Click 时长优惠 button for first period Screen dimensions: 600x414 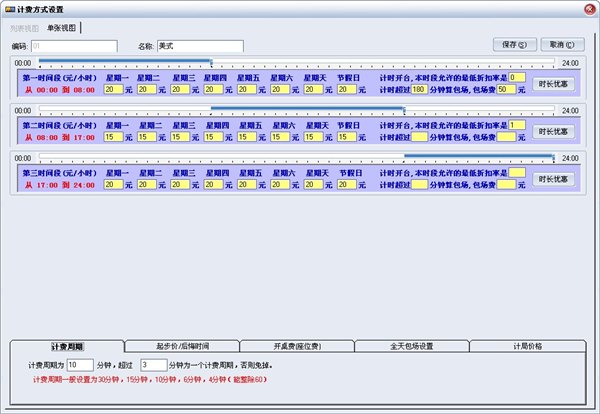pos(553,84)
